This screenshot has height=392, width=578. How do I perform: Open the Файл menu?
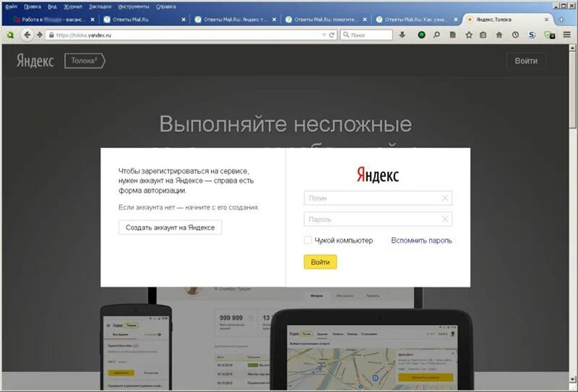click(x=11, y=6)
